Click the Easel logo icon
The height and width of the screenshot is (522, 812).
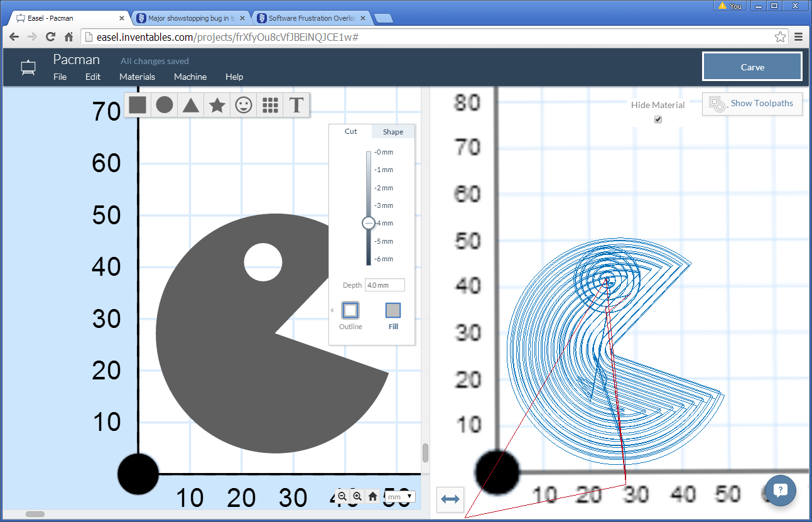click(28, 67)
